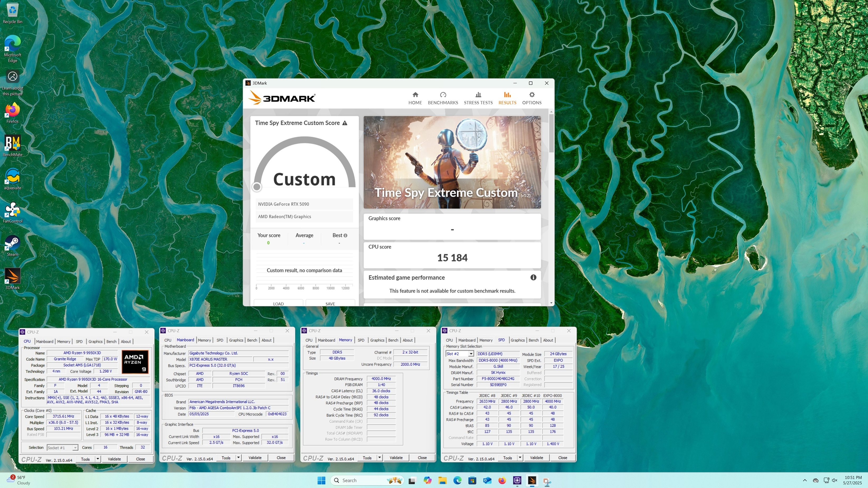Click the score gauge handle
Image resolution: width=868 pixels, height=488 pixels.
[257, 187]
